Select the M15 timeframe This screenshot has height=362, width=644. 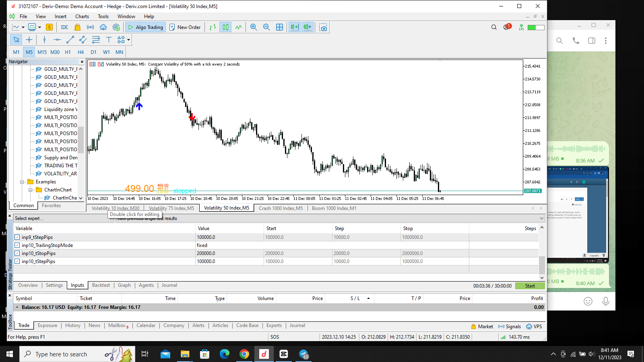point(42,52)
